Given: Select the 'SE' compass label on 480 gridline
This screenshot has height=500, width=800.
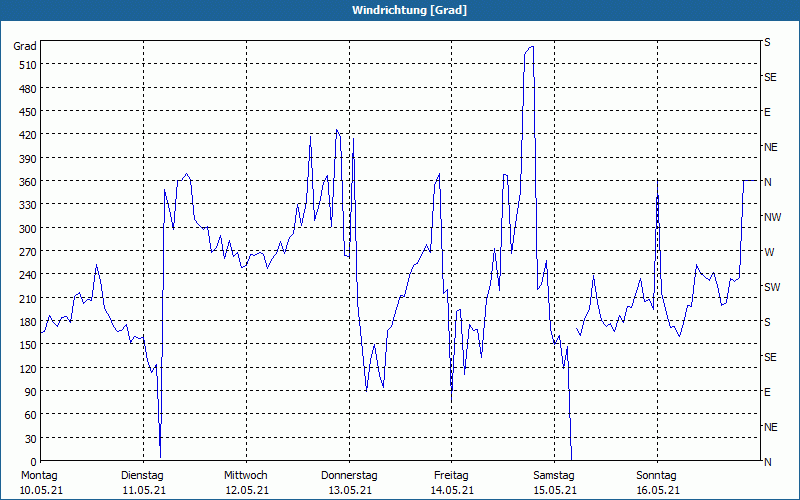Looking at the screenshot, I should (x=770, y=78).
